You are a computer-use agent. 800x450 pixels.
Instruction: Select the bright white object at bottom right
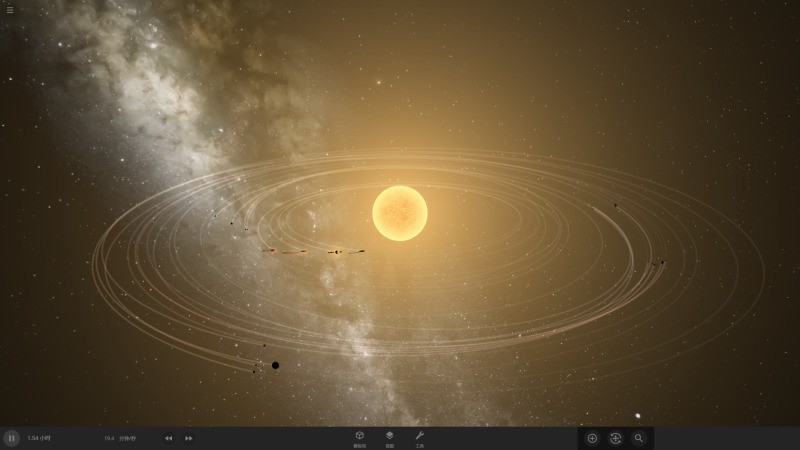click(x=638, y=416)
